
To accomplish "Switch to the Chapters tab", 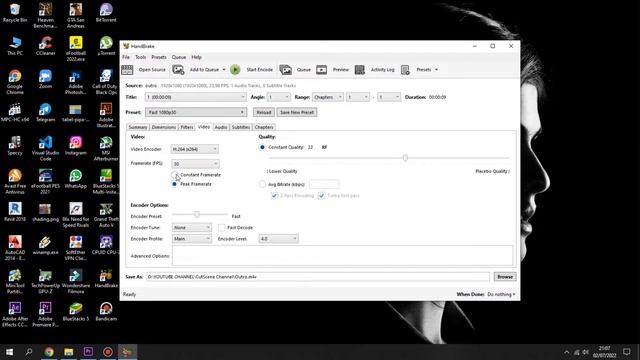I will [x=264, y=127].
